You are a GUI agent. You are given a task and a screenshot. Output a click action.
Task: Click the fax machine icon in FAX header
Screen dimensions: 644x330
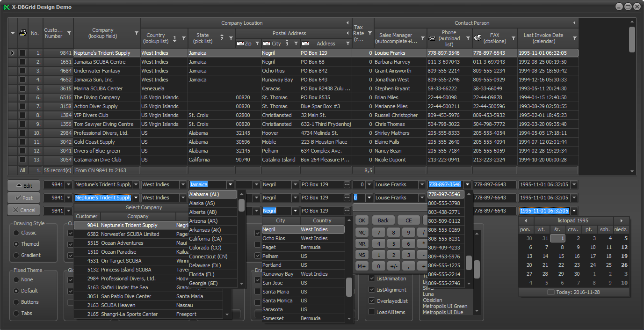click(x=478, y=38)
